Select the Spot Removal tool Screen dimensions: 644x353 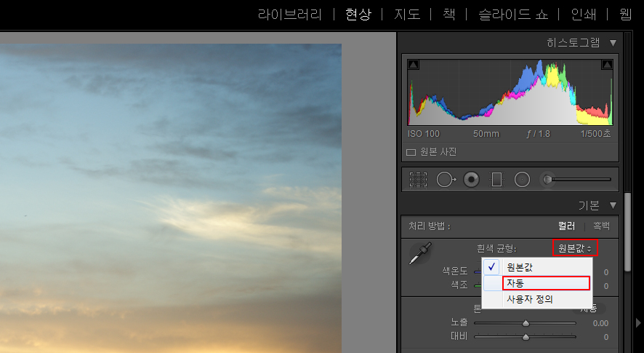[446, 180]
